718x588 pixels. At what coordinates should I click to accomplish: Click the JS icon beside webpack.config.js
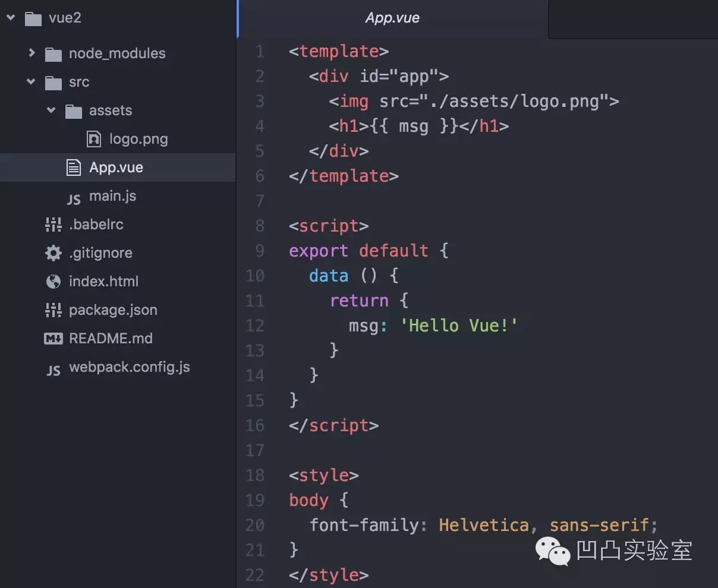[x=53, y=370]
